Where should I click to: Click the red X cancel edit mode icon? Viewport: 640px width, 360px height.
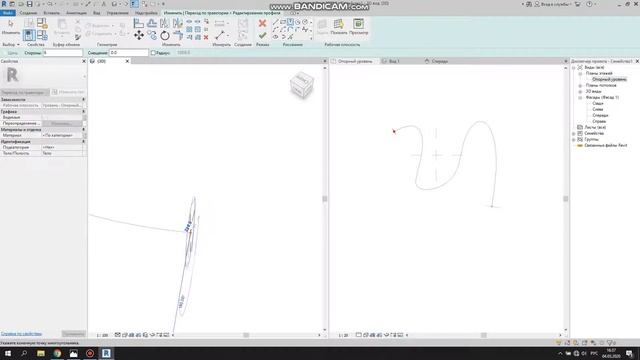(x=262, y=24)
